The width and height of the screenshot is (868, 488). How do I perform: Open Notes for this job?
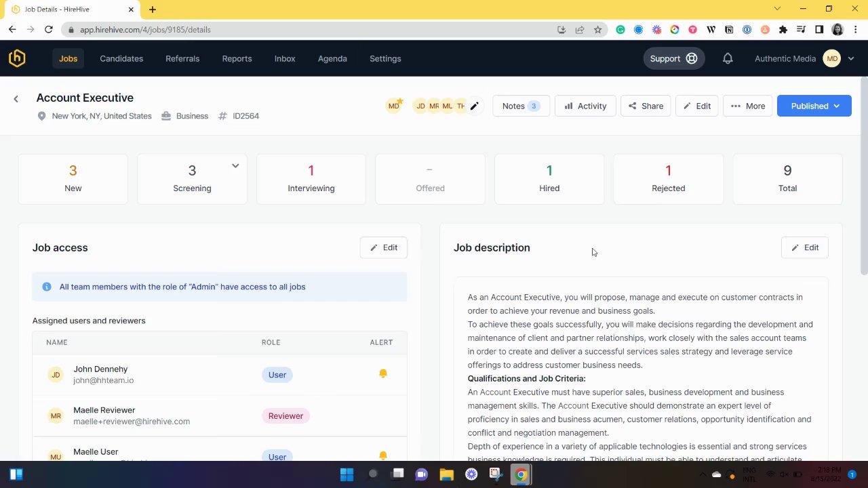(520, 106)
